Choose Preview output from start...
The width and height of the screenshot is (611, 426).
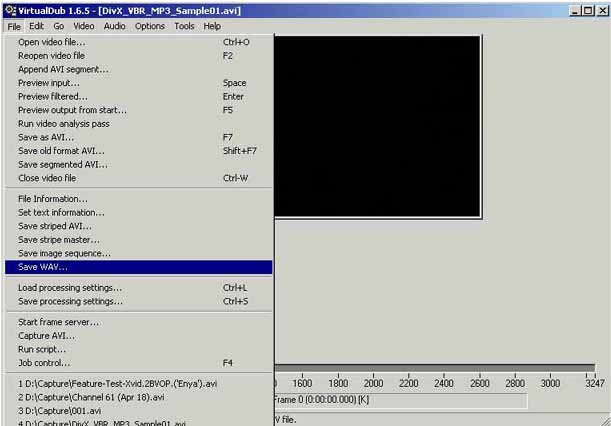point(139,110)
